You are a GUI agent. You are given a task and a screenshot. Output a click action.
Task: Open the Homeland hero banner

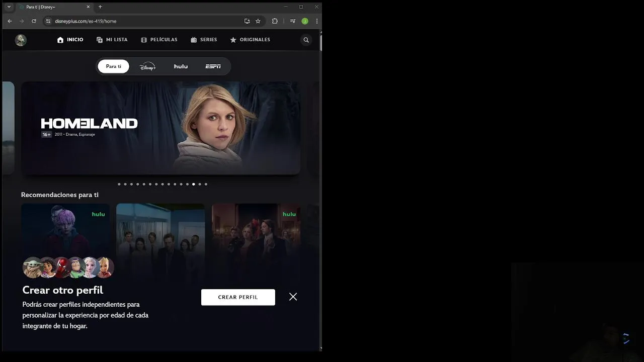tap(161, 128)
